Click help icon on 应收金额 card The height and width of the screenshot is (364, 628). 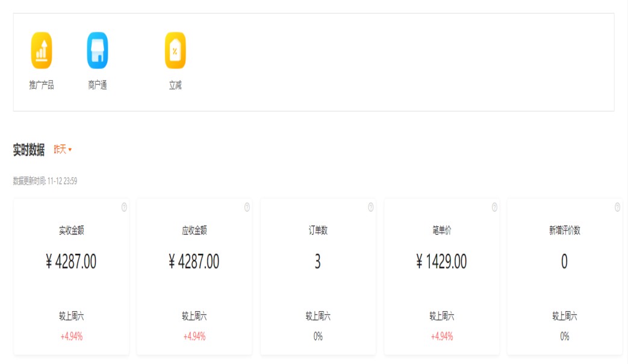[247, 207]
